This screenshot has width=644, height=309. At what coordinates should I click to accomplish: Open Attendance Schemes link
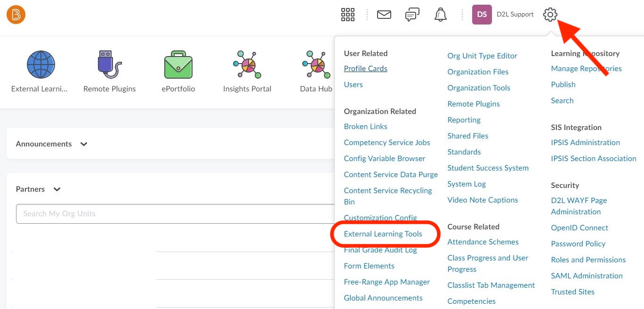point(483,242)
